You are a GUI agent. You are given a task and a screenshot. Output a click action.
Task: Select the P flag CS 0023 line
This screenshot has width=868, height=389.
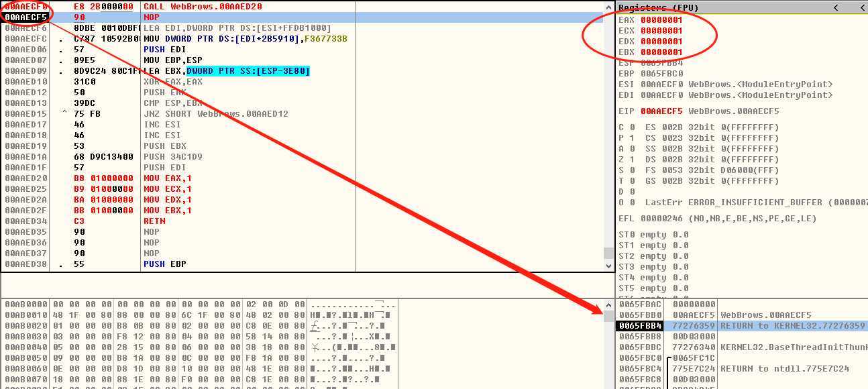pos(698,138)
